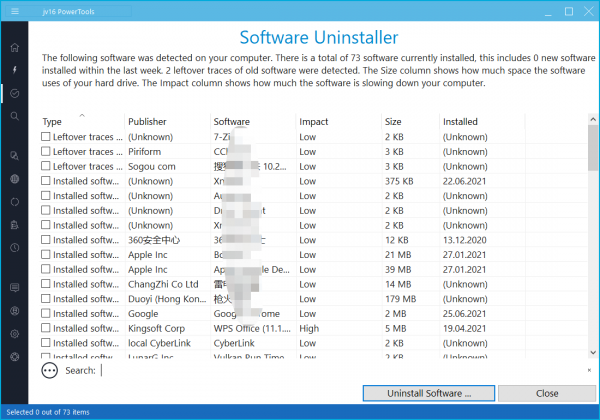The height and width of the screenshot is (420, 600).
Task: Focus the Search input field
Action: (x=342, y=370)
